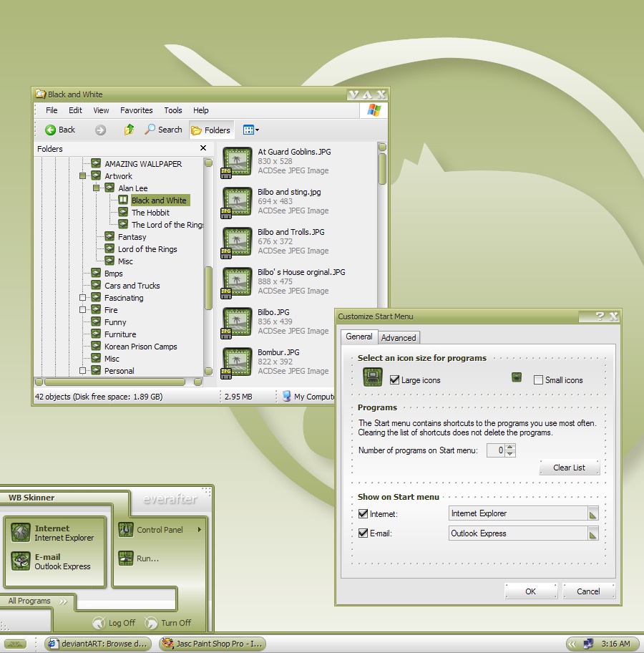Click the Run... icon in Start menu

point(126,558)
